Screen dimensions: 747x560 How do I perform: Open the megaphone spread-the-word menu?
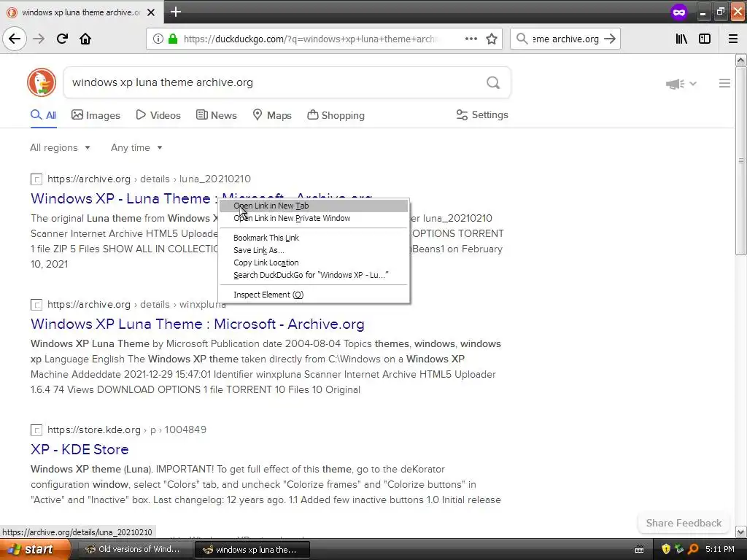click(681, 84)
